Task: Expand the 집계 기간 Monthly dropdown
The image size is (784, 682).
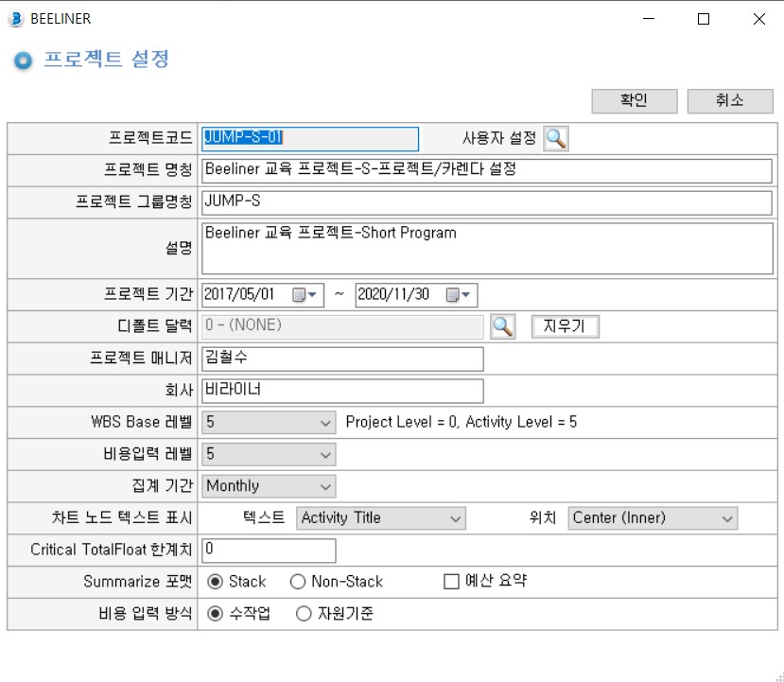Action: (269, 486)
